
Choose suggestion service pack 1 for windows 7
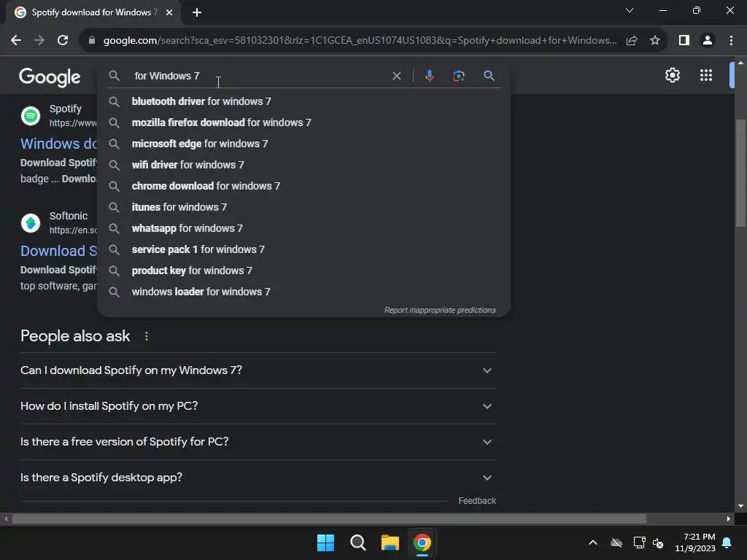pos(304,249)
